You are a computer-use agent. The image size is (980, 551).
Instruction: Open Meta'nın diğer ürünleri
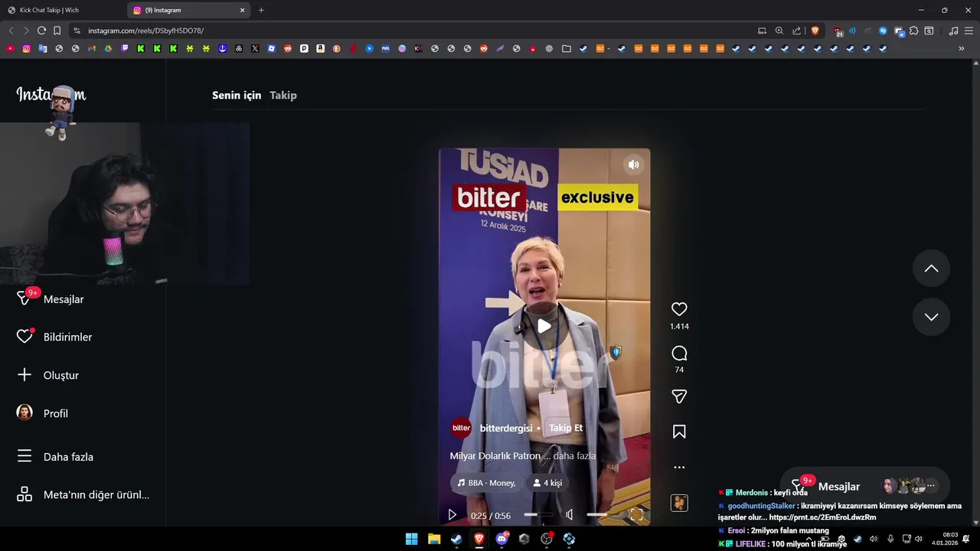click(x=83, y=494)
